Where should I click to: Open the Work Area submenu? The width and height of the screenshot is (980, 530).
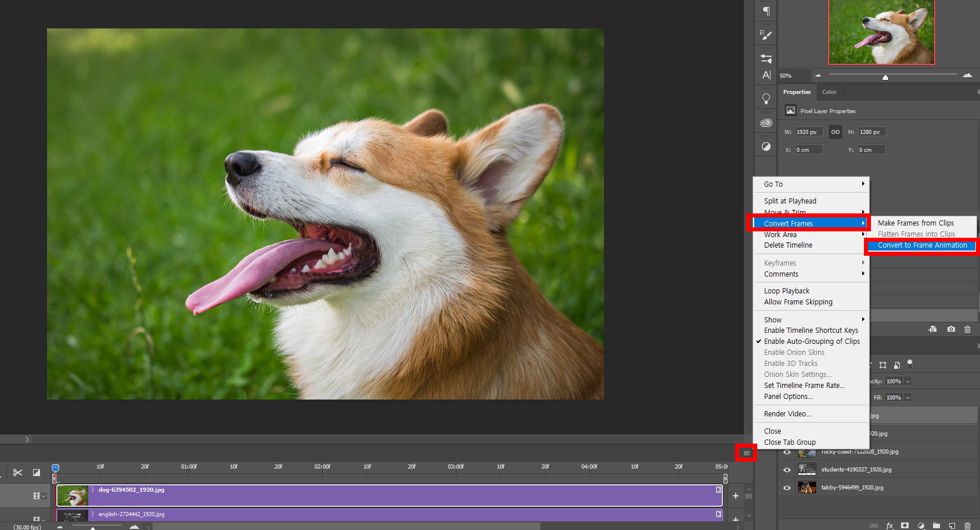pos(811,235)
